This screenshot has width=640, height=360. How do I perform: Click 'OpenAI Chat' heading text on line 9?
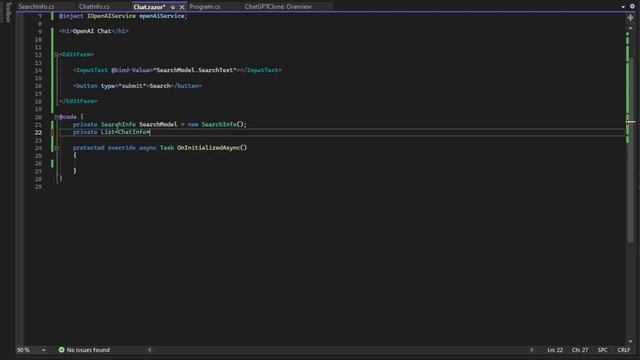click(x=92, y=31)
